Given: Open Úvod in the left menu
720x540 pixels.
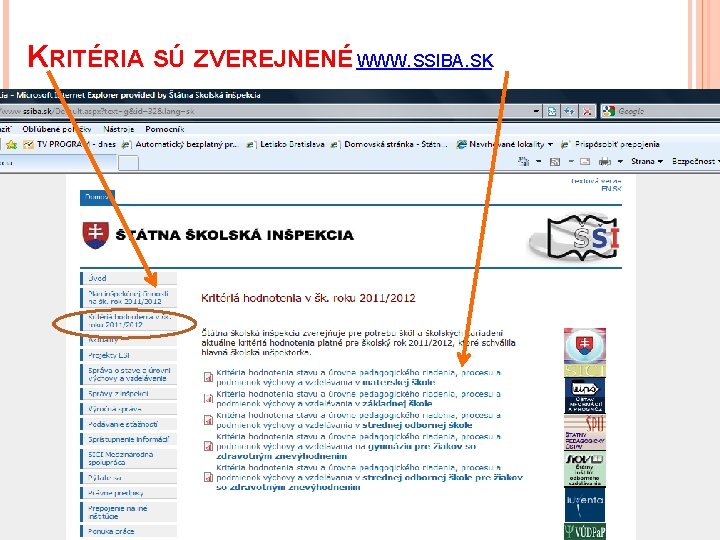Looking at the screenshot, I should click(129, 278).
